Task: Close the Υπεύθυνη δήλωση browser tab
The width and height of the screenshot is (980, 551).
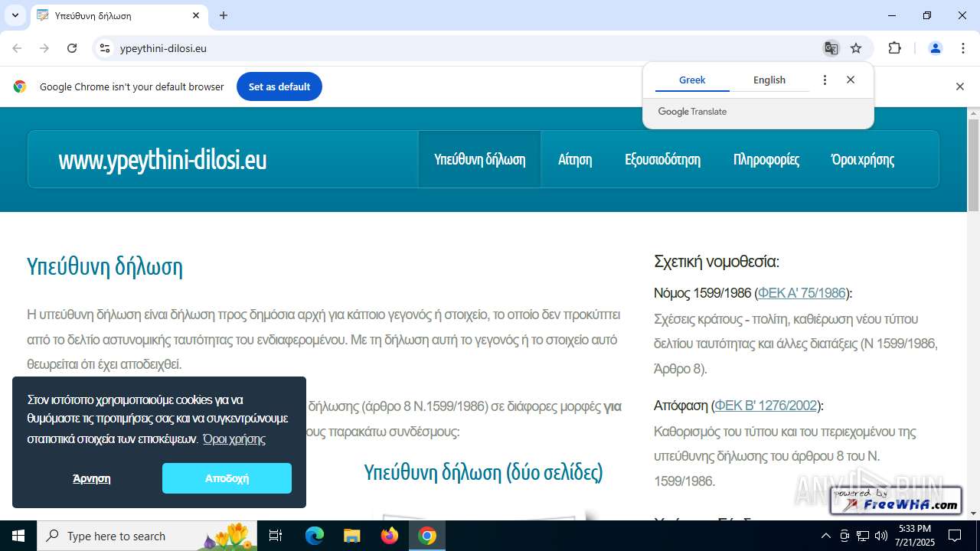Action: pyautogui.click(x=196, y=15)
